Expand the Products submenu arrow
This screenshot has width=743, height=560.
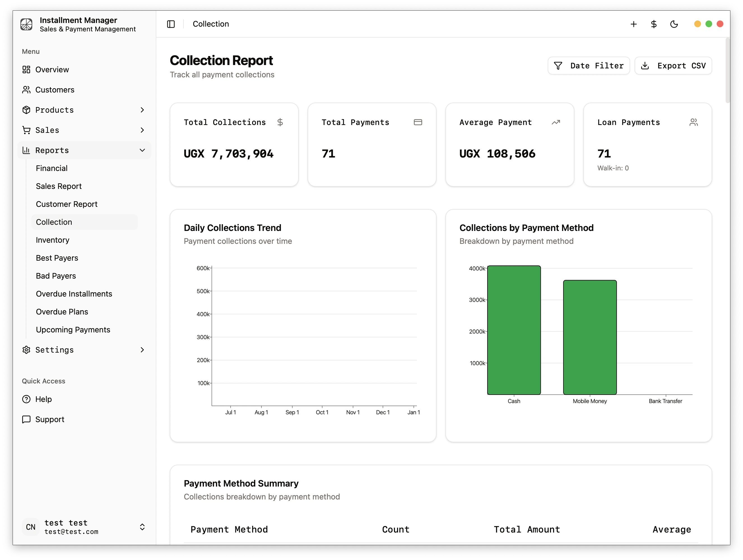coord(142,110)
